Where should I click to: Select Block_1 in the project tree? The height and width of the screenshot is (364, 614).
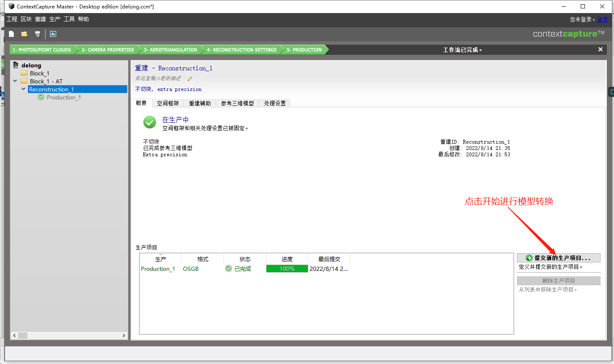tap(40, 73)
